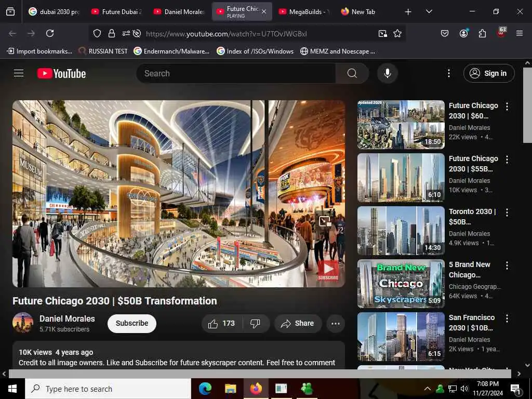Like the video with thumbs up
The height and width of the screenshot is (399, 532).
pos(221,323)
